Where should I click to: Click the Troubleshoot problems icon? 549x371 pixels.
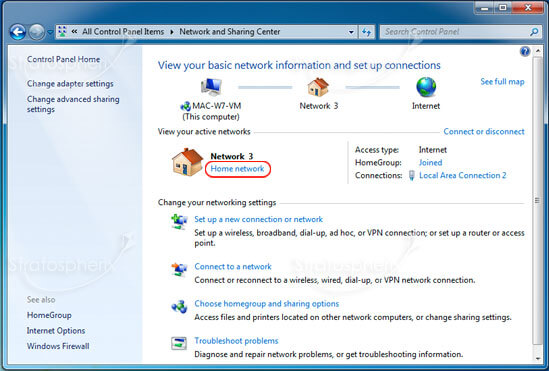click(179, 343)
